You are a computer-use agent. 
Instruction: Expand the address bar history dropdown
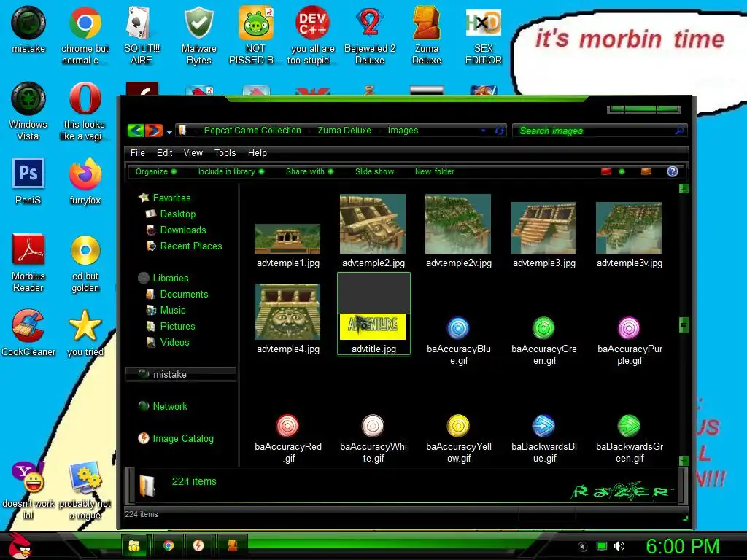point(484,131)
